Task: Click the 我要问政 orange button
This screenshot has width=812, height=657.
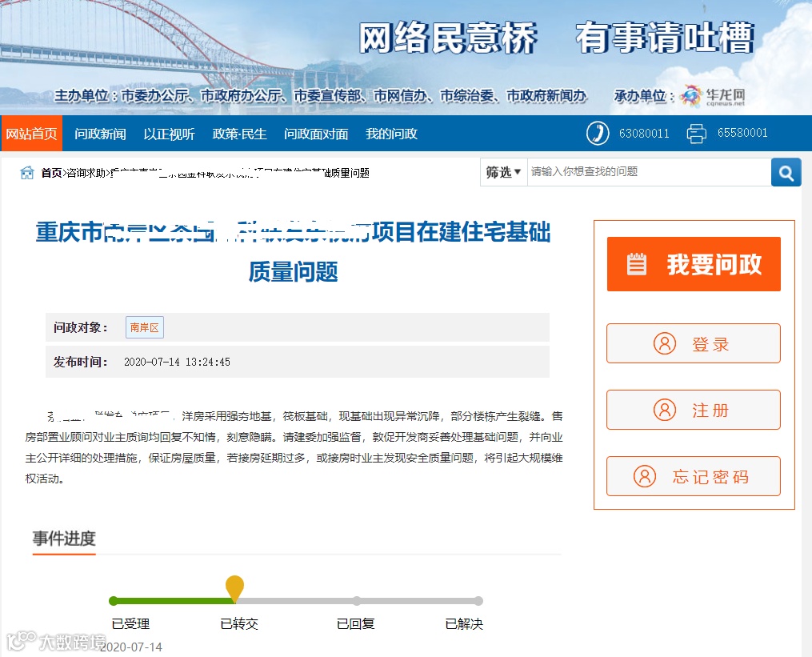Action: (694, 264)
